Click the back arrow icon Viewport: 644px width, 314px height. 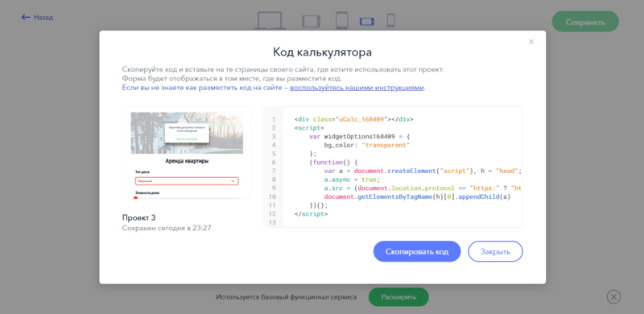coord(26,17)
